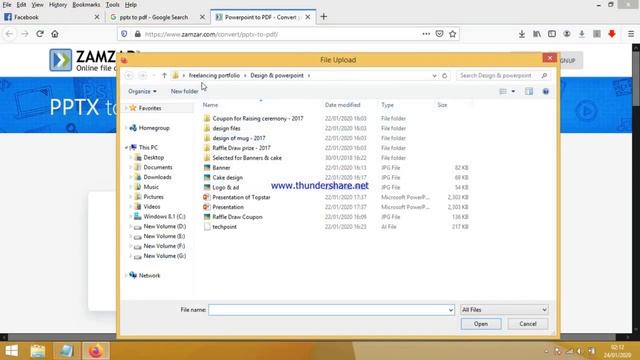Open Firefox library icon
The width and height of the screenshot is (640, 360).
coord(537,34)
